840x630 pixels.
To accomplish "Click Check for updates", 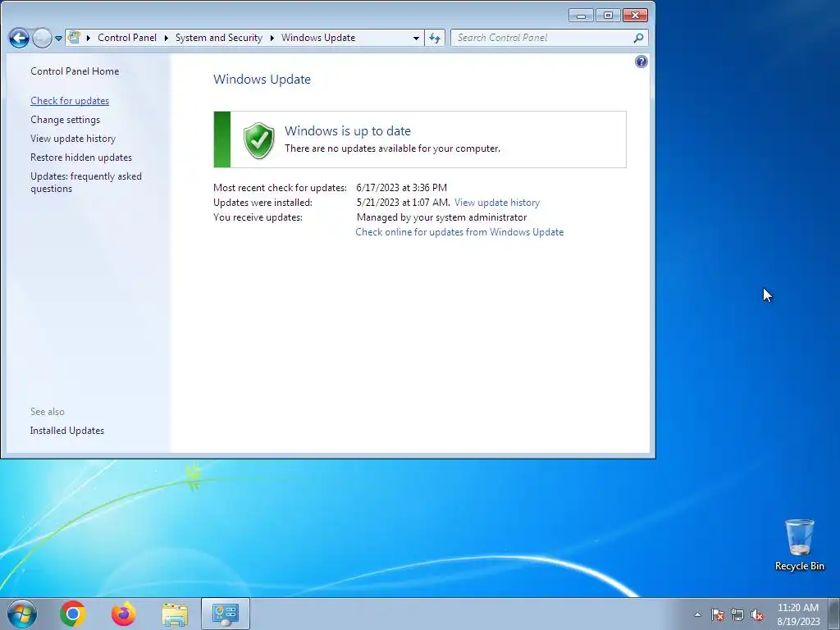I will pyautogui.click(x=70, y=101).
